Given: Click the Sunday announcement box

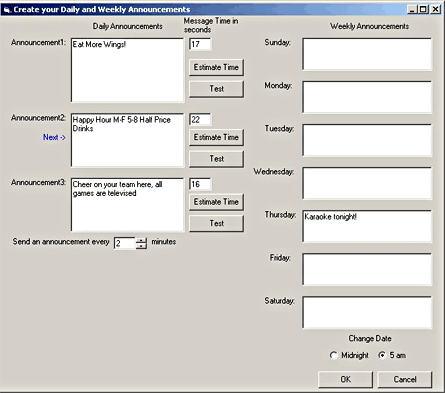Looking at the screenshot, I should click(x=367, y=54).
